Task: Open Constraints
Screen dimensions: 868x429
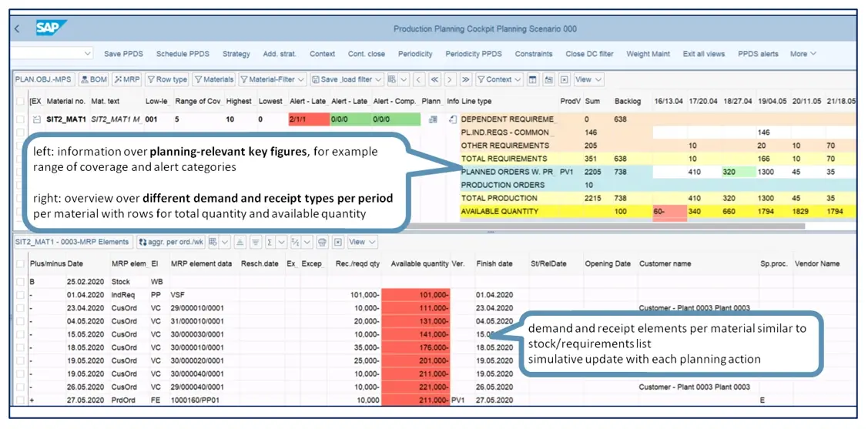Action: coord(534,54)
